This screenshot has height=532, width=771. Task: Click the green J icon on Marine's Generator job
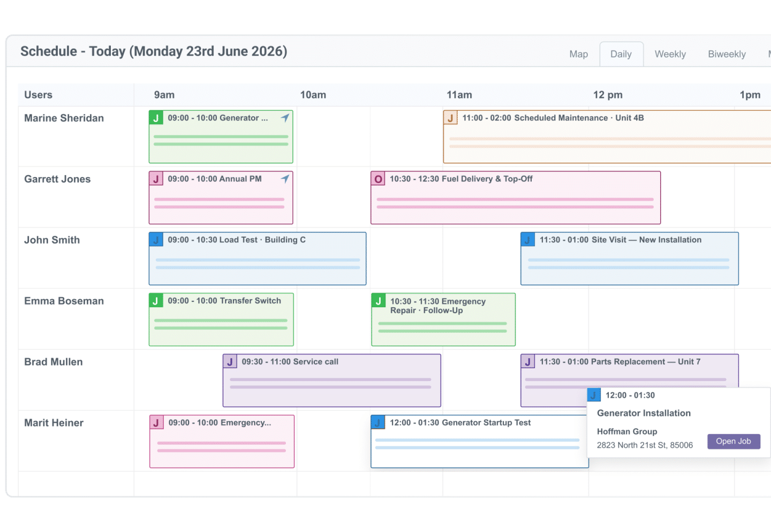point(156,118)
